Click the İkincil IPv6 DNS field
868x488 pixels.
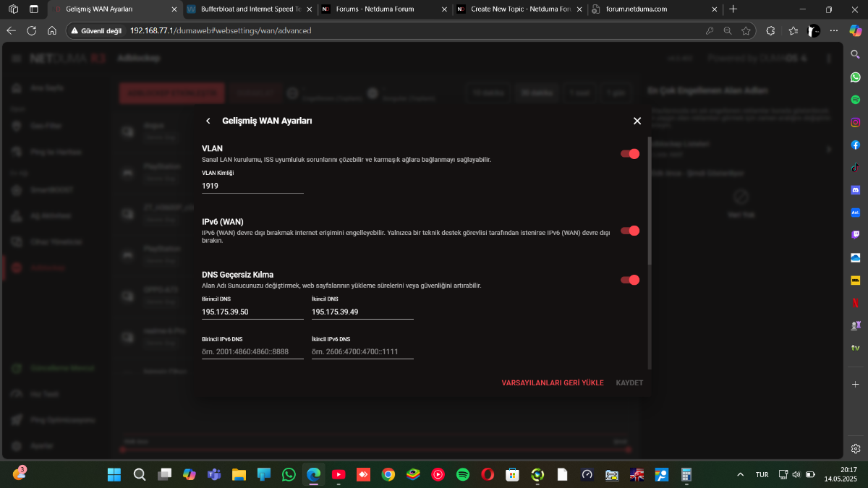tap(362, 352)
